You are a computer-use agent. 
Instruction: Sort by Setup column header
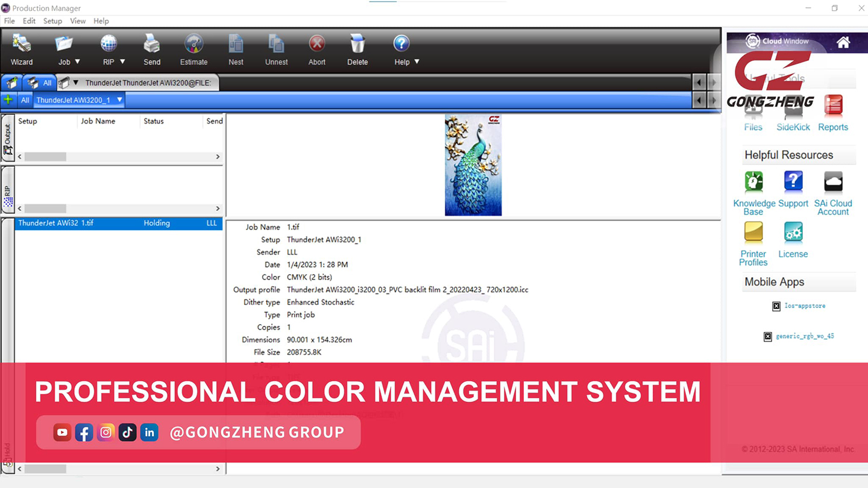(x=27, y=121)
